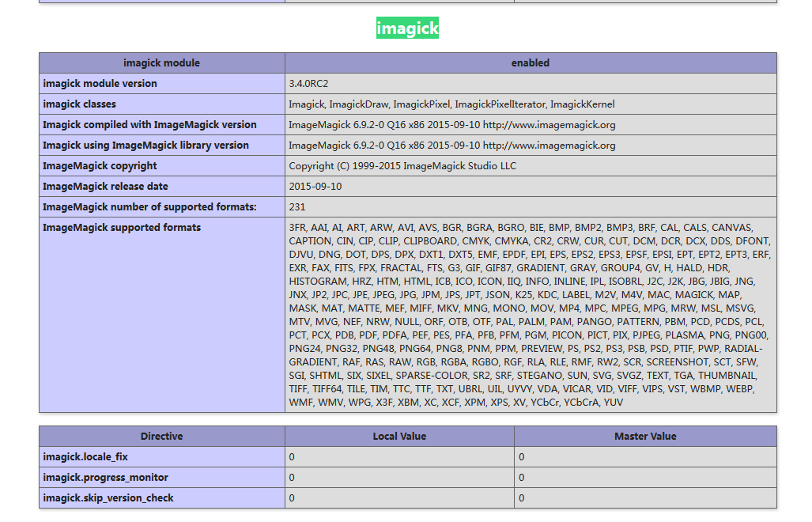Click the 'Local Value' column header
This screenshot has width=812, height=522.
tap(399, 437)
